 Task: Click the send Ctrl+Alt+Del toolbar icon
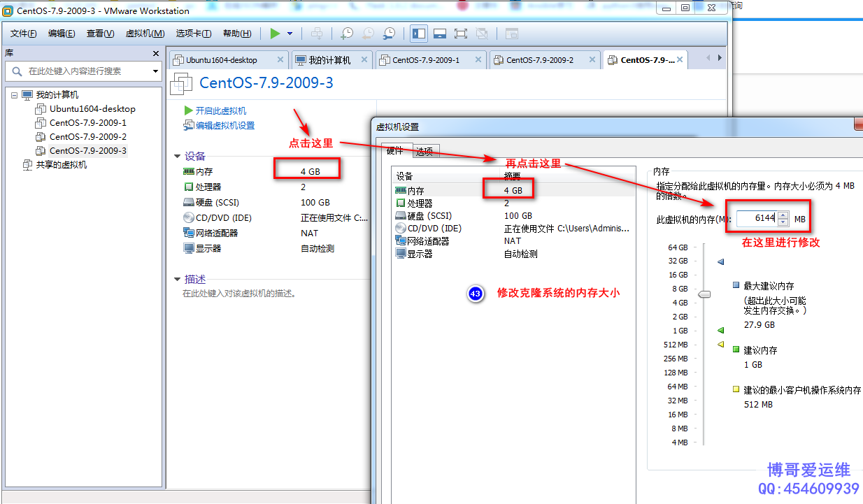tap(317, 34)
